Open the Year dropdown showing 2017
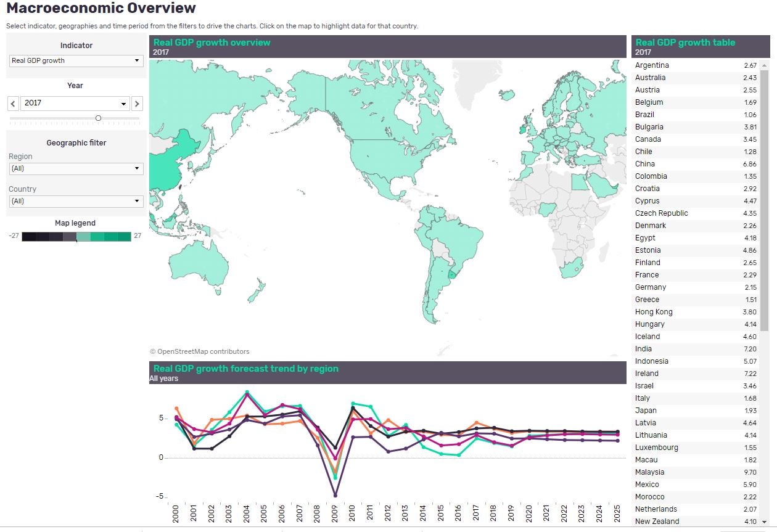 (x=75, y=104)
